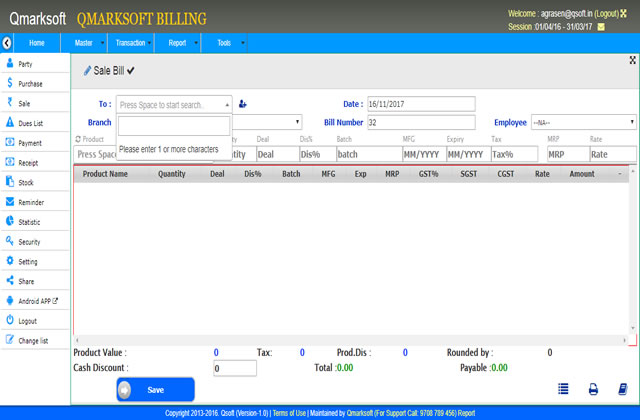Viewport: 640px width, 420px height.
Task: Click the book icon at bottom right
Action: point(622,389)
